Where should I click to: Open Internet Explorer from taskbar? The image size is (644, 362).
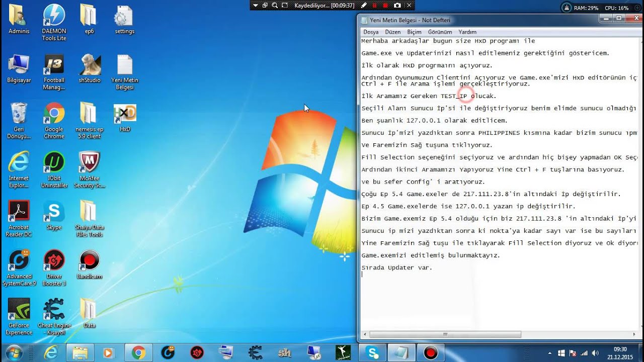[50, 353]
